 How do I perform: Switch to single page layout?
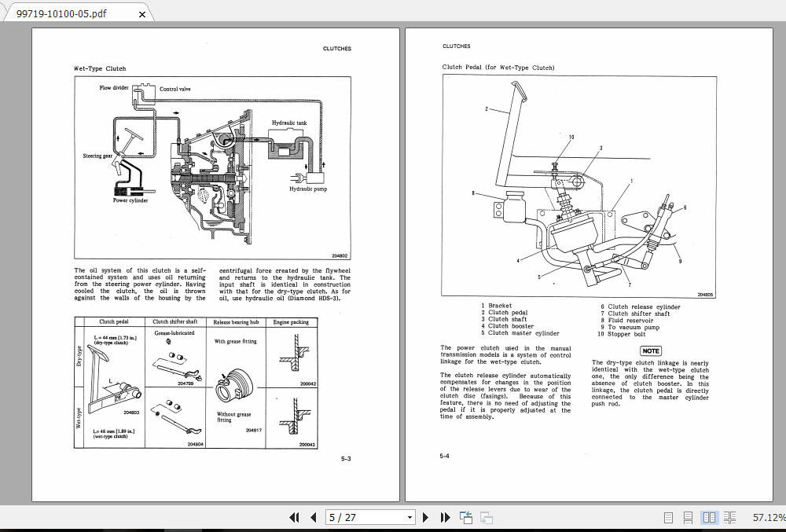(x=668, y=517)
